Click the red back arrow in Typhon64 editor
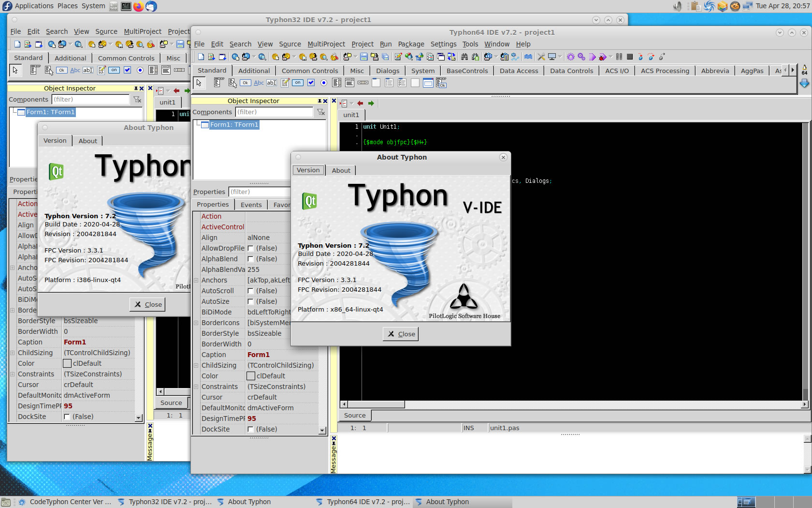This screenshot has width=812, height=508. click(360, 104)
